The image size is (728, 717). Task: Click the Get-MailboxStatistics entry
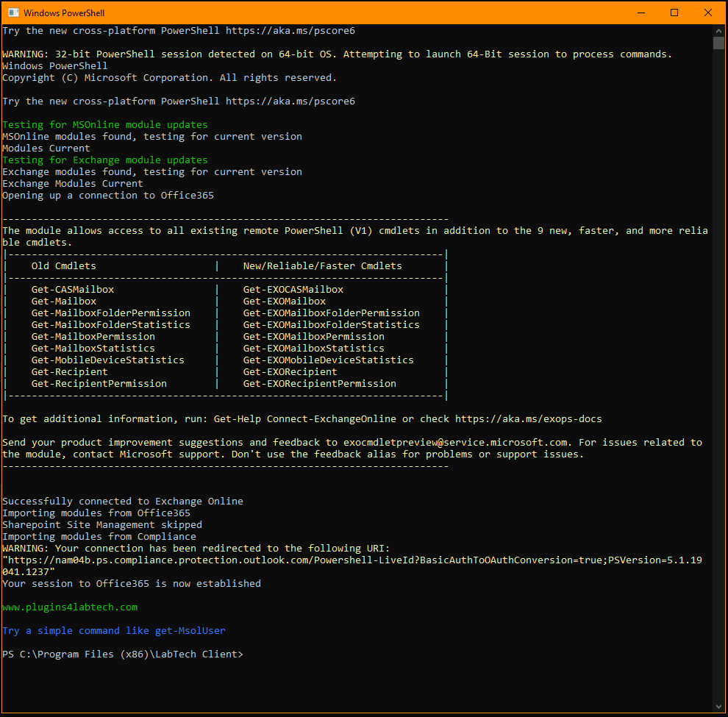click(x=93, y=349)
